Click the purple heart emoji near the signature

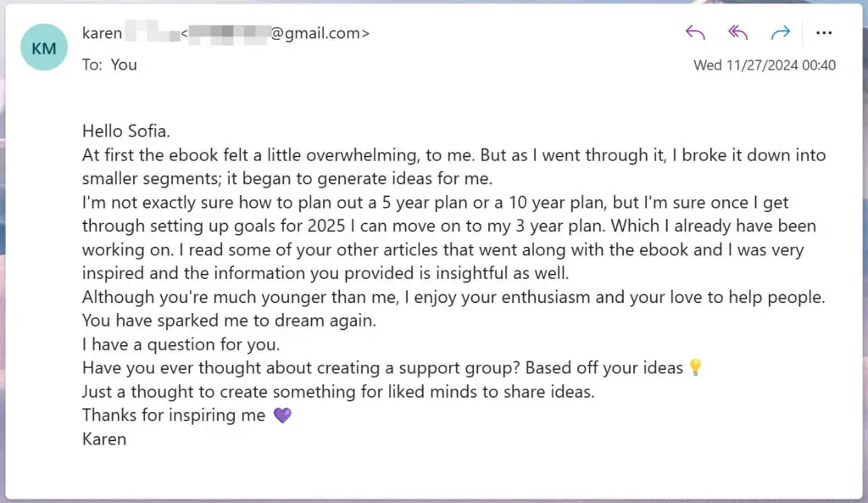(x=282, y=415)
